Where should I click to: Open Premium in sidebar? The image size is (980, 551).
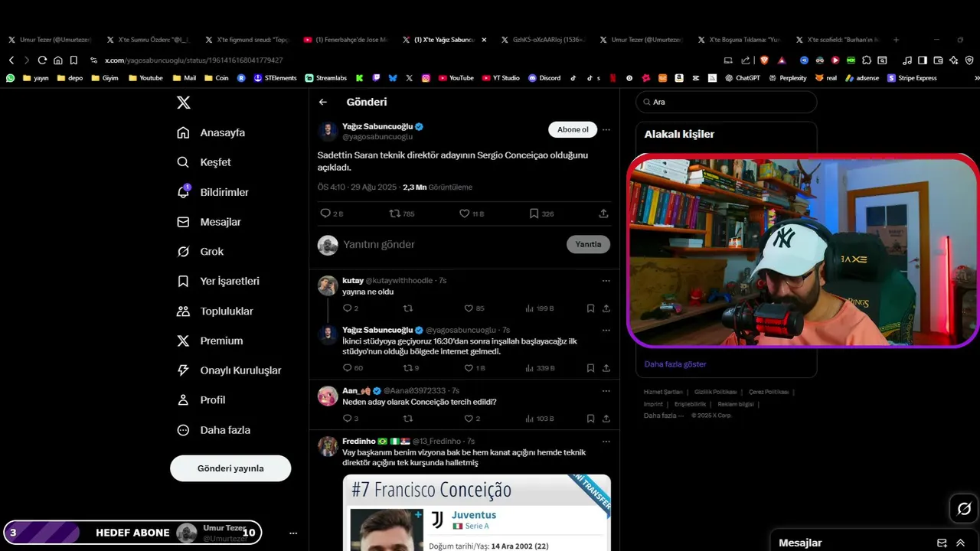(210, 341)
